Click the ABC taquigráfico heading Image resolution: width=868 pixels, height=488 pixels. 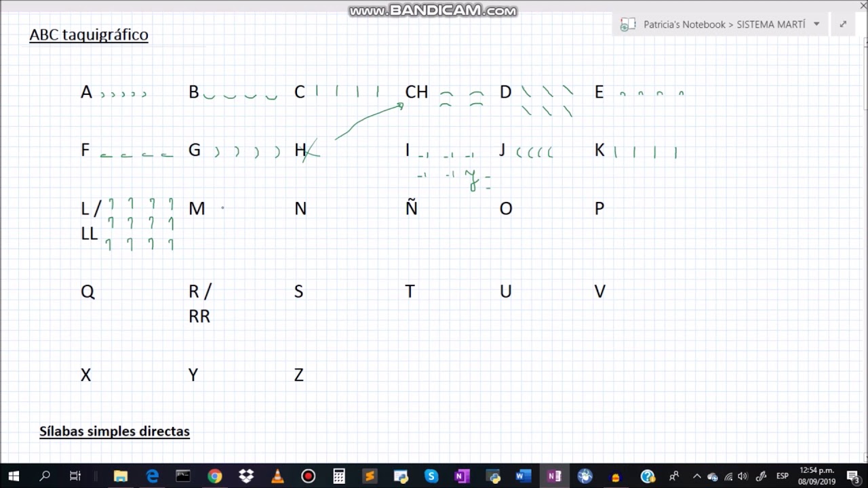coord(89,35)
